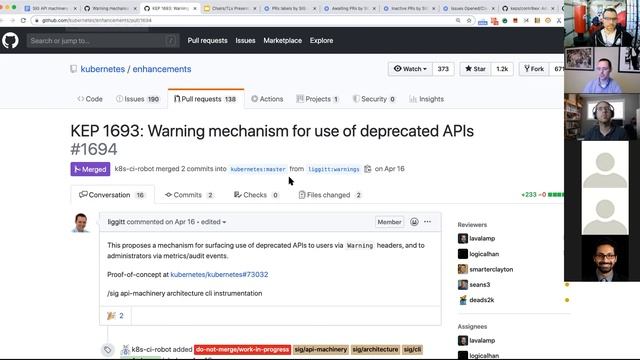Follow the kubernetes/kubernetes#73032 link
640x360 pixels.
219,274
